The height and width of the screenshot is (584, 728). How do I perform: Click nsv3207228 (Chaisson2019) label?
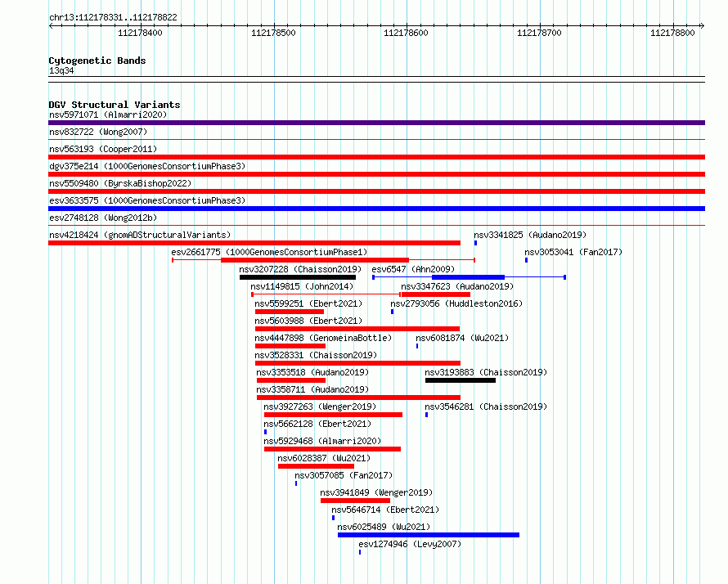[300, 269]
